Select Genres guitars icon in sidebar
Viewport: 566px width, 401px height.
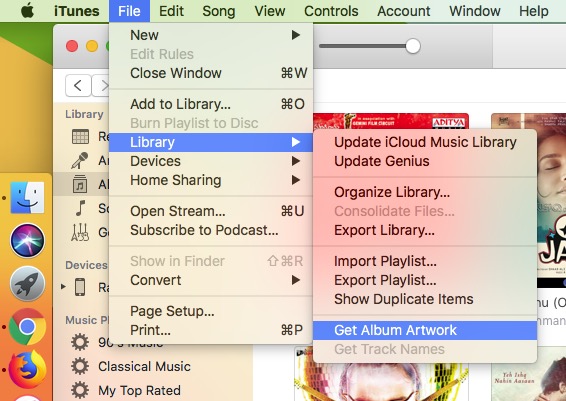[x=80, y=232]
